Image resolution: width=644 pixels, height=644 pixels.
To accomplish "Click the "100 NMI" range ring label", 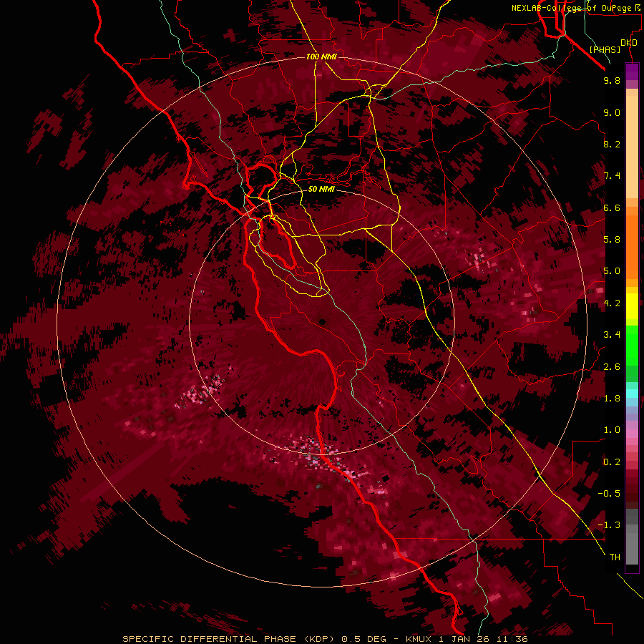I will pyautogui.click(x=321, y=57).
